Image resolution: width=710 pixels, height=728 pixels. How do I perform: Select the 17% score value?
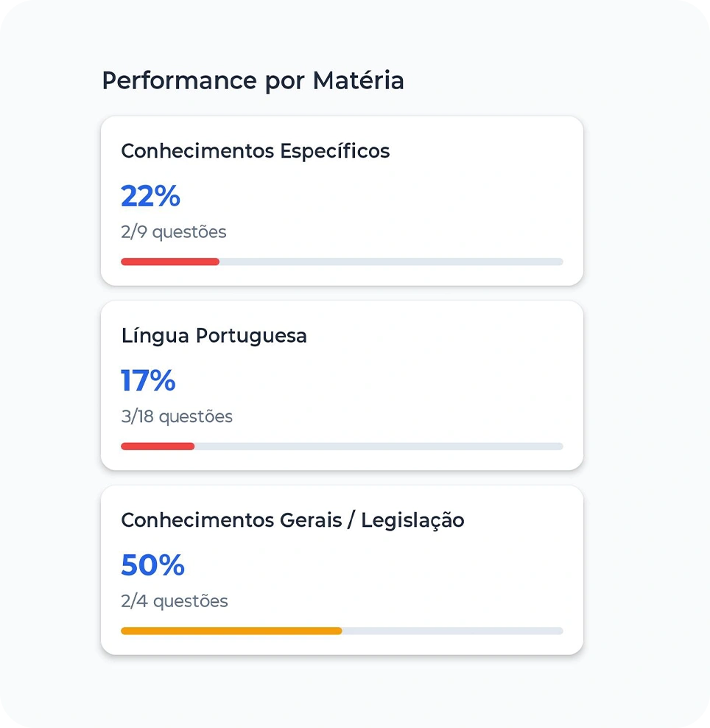point(148,380)
